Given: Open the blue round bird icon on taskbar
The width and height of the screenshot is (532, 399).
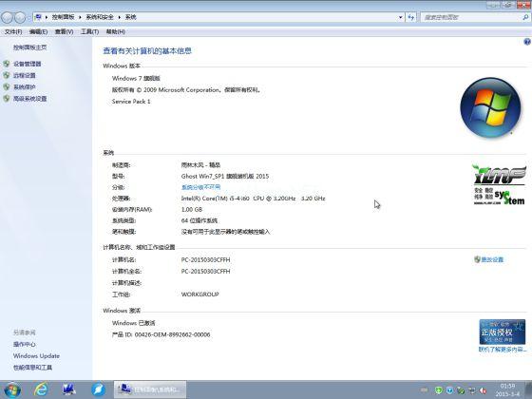Looking at the screenshot, I should point(99,389).
